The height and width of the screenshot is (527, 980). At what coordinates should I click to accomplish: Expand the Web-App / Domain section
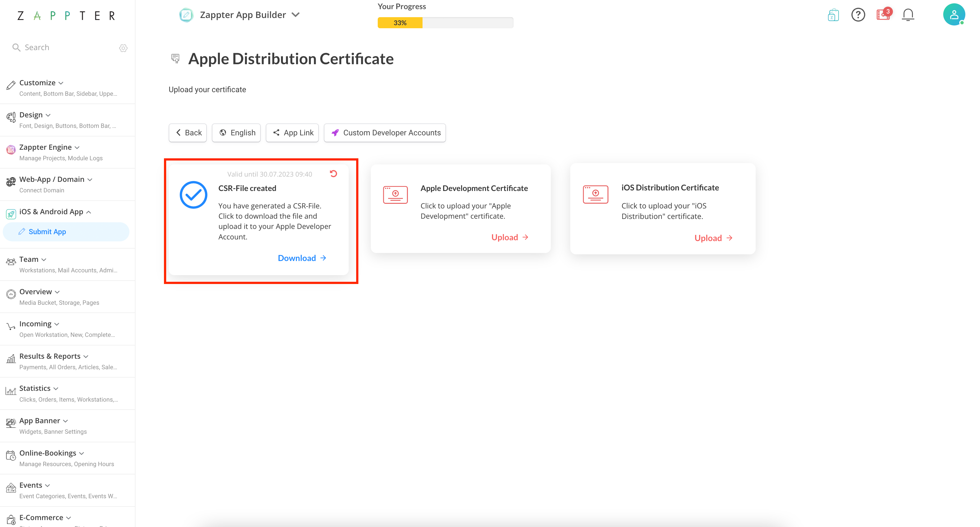click(x=90, y=179)
